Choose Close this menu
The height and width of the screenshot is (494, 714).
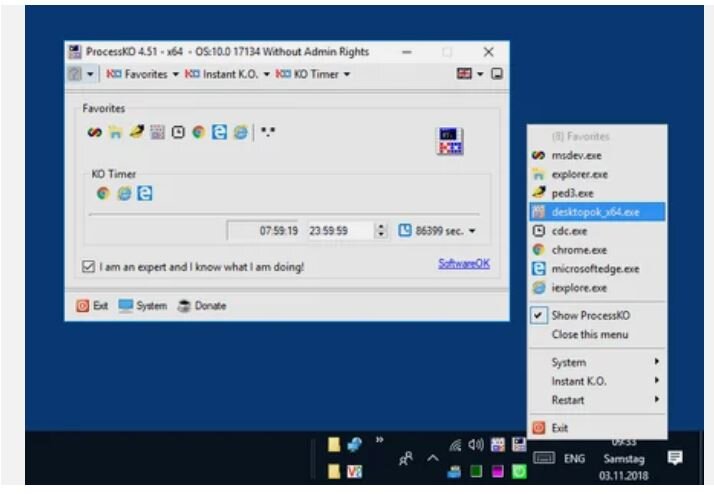click(597, 335)
